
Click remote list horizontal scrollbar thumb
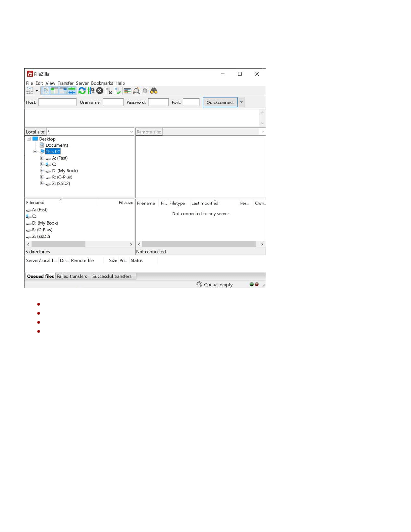pyautogui.click(x=199, y=244)
